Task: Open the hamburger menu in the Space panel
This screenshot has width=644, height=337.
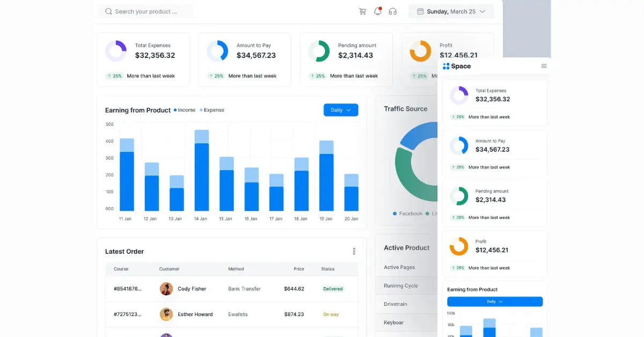Action: tap(544, 66)
